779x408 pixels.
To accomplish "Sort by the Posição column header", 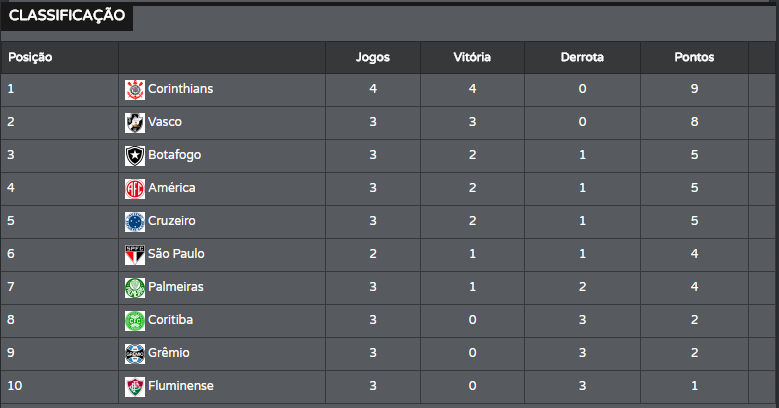I will pos(30,57).
